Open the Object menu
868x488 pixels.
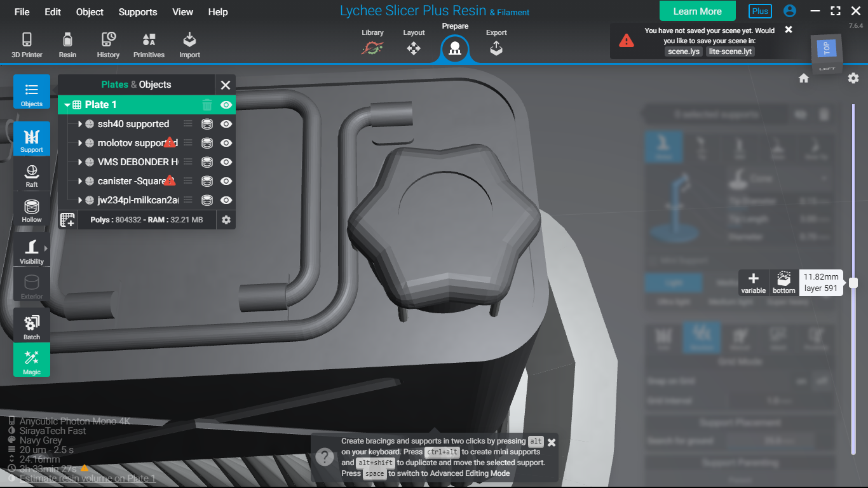point(90,12)
